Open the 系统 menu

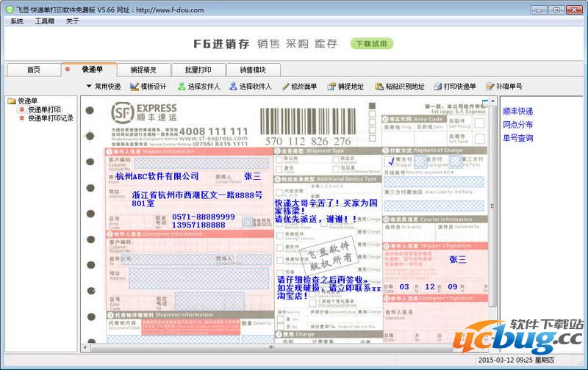pyautogui.click(x=17, y=21)
